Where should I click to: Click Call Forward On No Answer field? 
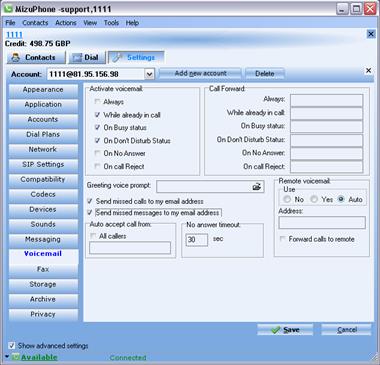point(327,154)
